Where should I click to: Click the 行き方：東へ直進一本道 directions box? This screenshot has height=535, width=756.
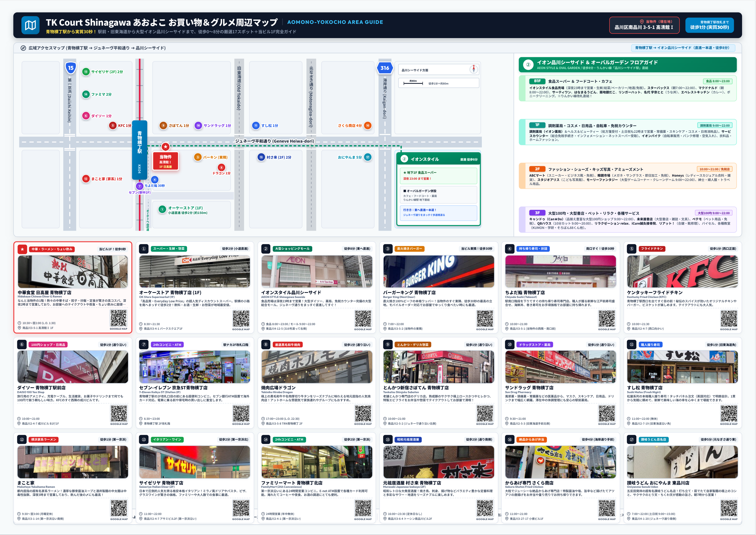tap(438, 212)
